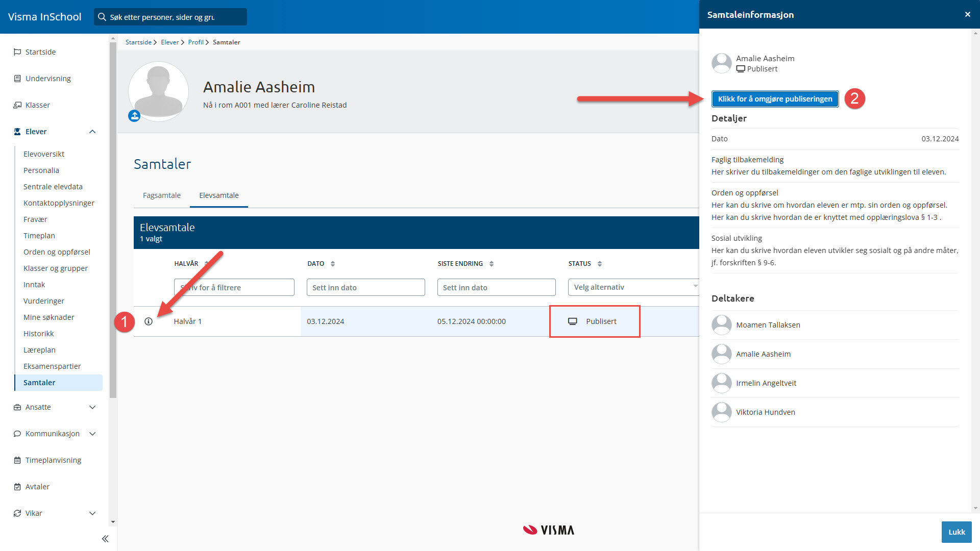Sort by the Dato column arrows
This screenshot has height=551, width=980.
click(x=333, y=264)
